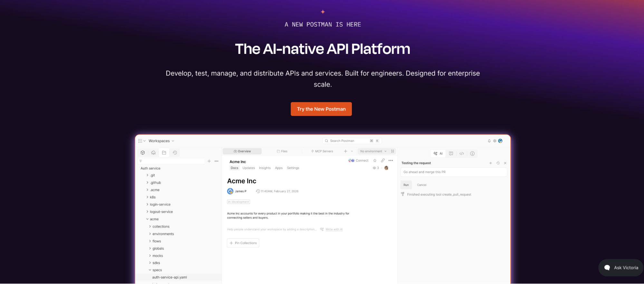Screen dimensions: 644x284
Task: Select the workspace Settings tab
Action: 293,168
